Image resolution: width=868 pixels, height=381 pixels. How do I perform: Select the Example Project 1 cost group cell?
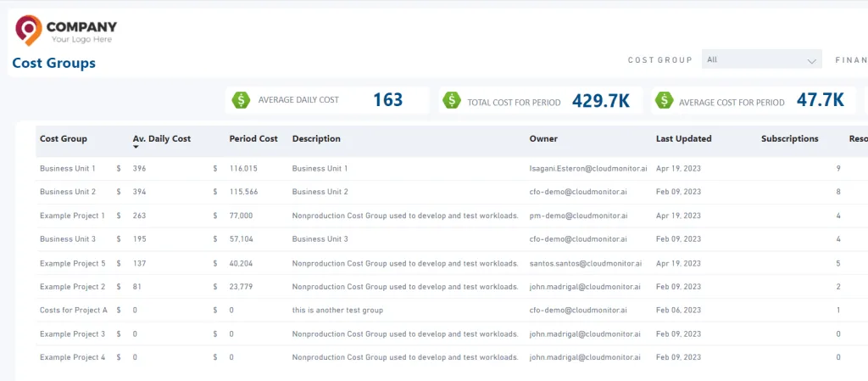73,216
